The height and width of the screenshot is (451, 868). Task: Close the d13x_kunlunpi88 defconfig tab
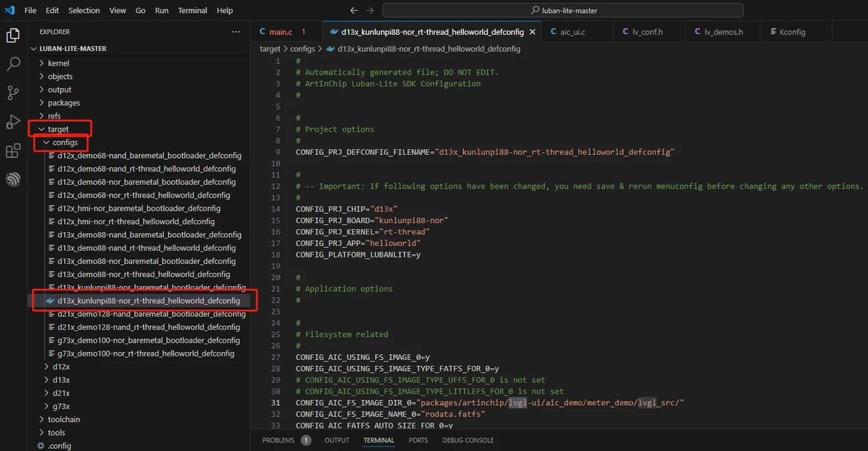[x=532, y=32]
